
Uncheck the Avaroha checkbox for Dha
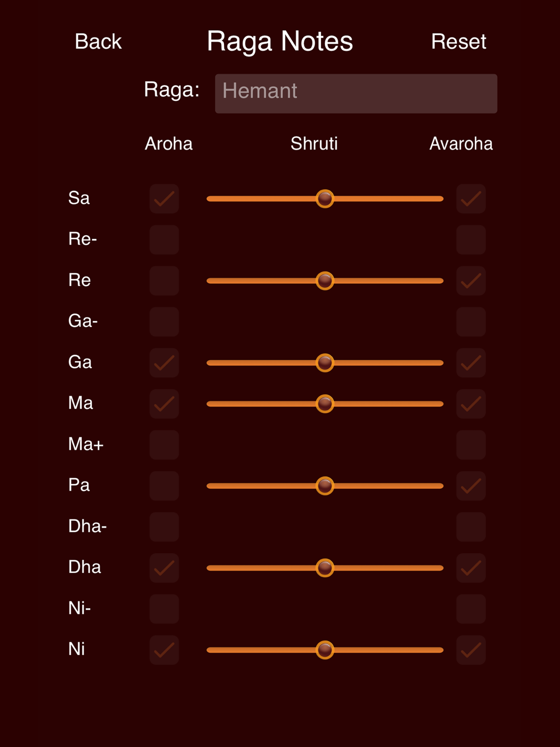[x=471, y=568]
